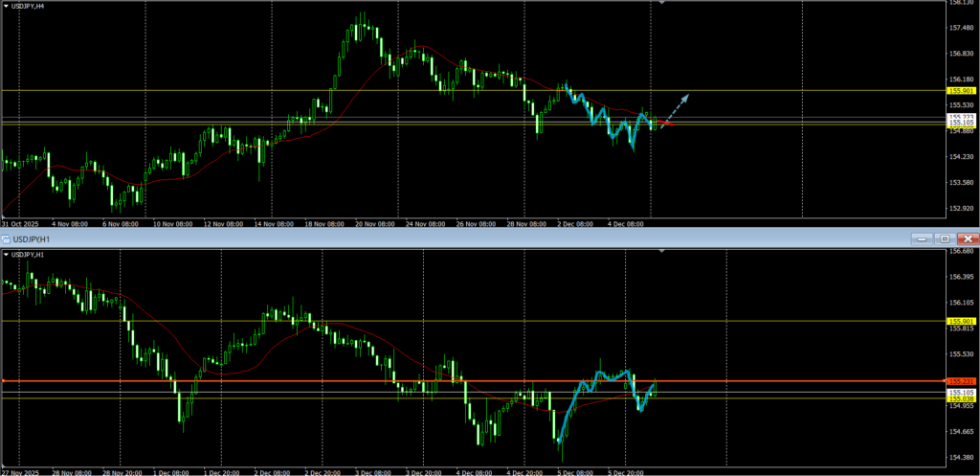Close the USDJPY,H1 chart window

click(968, 238)
